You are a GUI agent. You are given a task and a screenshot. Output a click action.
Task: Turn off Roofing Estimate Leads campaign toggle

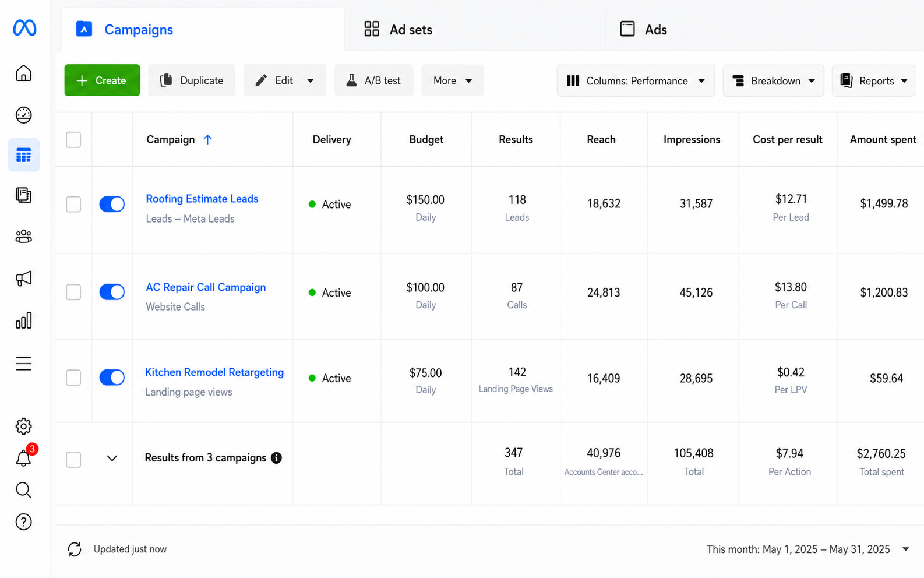click(112, 204)
